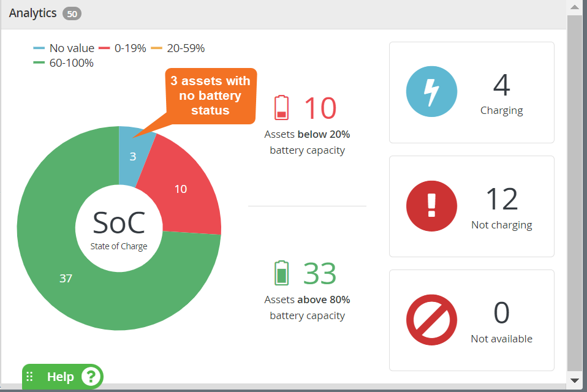Click the scrollbar up arrow
587x392 pixels.
(x=575, y=7)
